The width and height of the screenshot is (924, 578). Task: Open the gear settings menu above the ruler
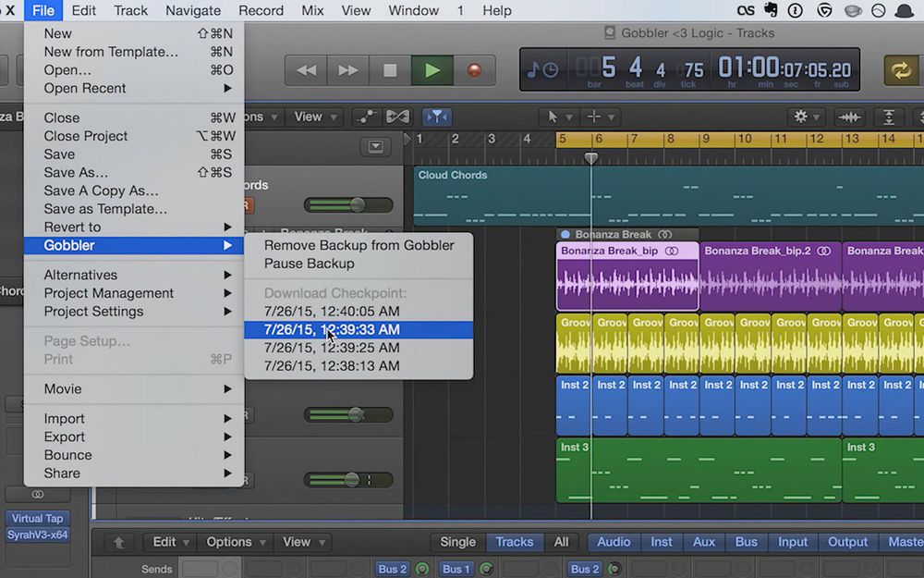(x=806, y=117)
